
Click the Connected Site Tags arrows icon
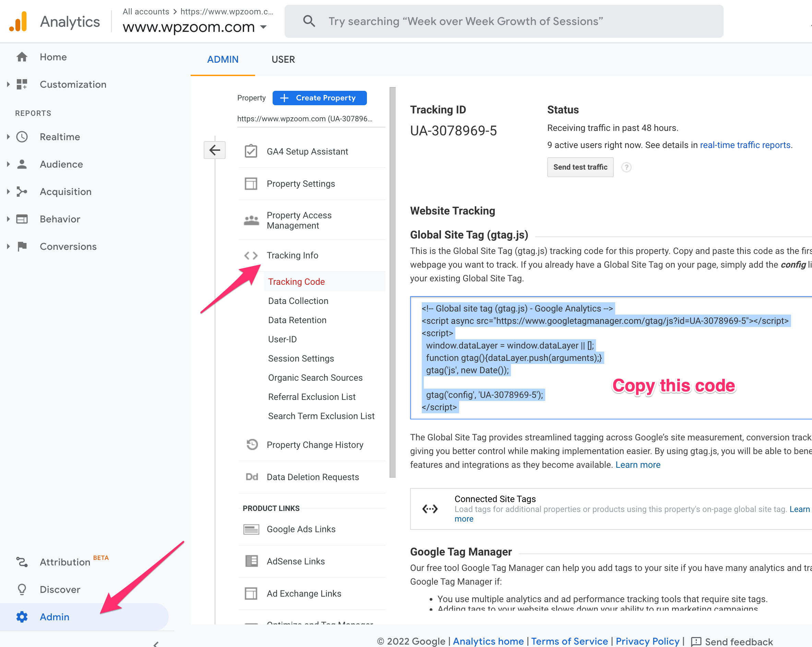(x=430, y=509)
